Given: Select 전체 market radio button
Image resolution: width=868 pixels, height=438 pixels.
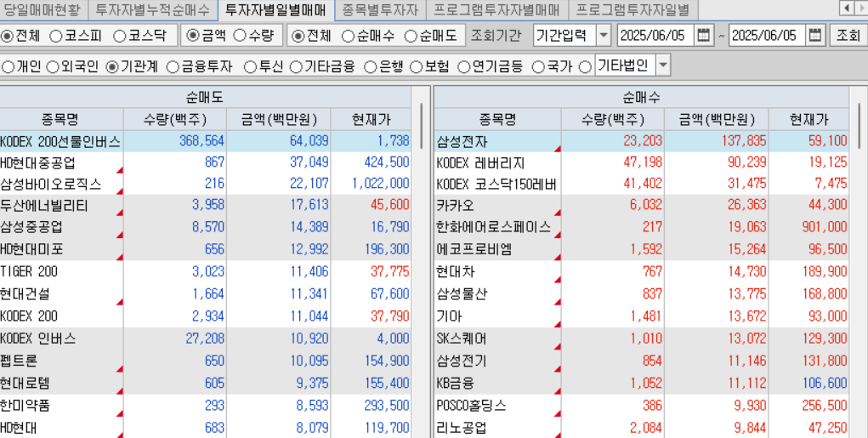Looking at the screenshot, I should 7,36.
